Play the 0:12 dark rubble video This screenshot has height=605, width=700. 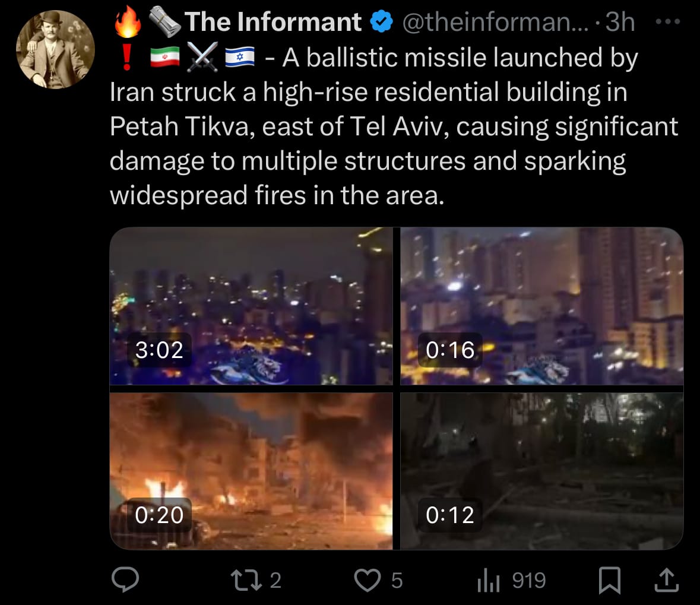(542, 471)
